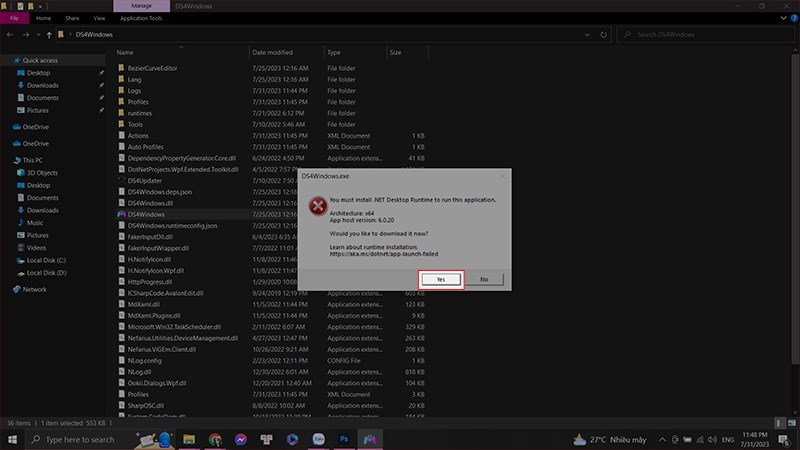The image size is (800, 450).
Task: Launch Messenger from the taskbar
Action: 241,439
